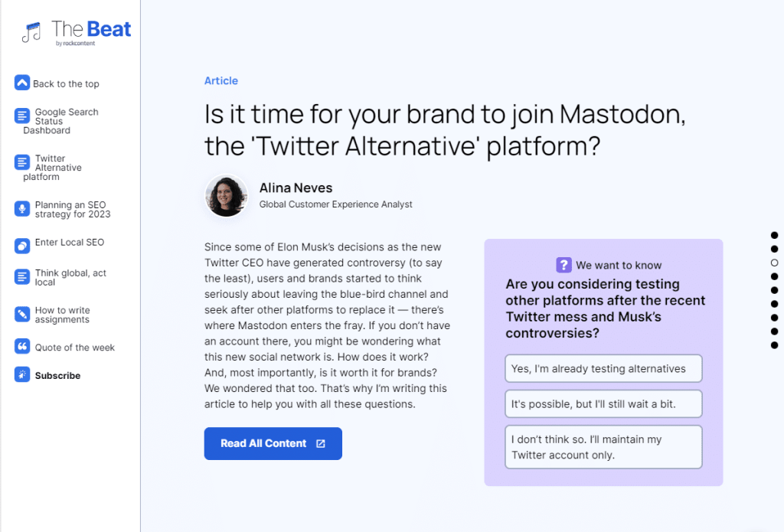Pick 'I don't think so' poll option
The width and height of the screenshot is (784, 532).
(603, 447)
